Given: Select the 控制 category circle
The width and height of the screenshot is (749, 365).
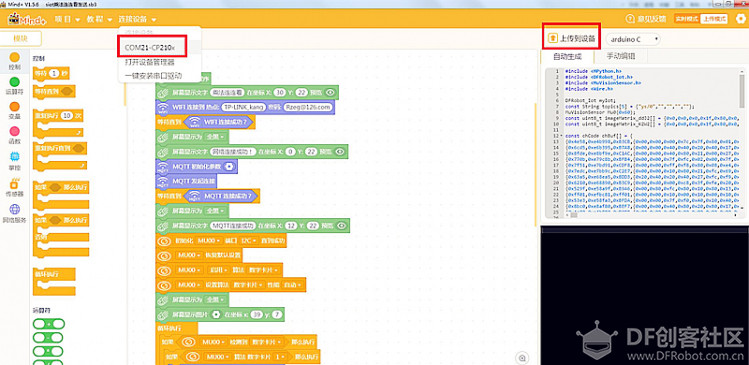Looking at the screenshot, I should click(x=15, y=57).
